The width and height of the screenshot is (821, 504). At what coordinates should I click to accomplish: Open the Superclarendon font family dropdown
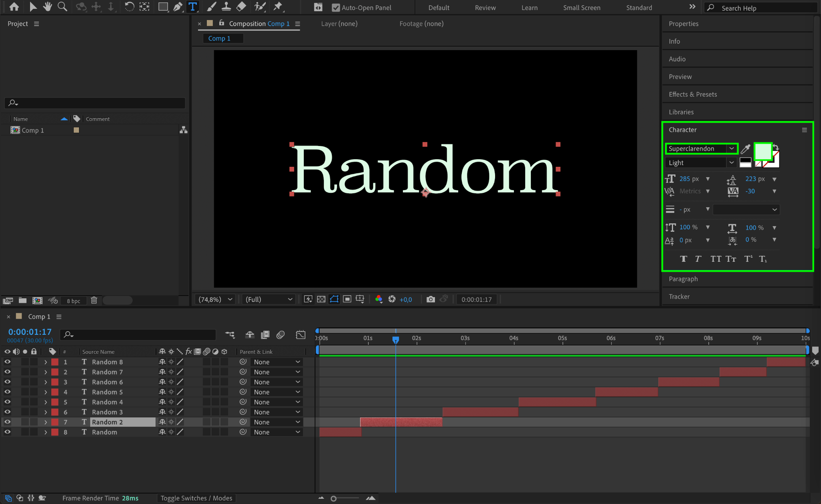[732, 148]
